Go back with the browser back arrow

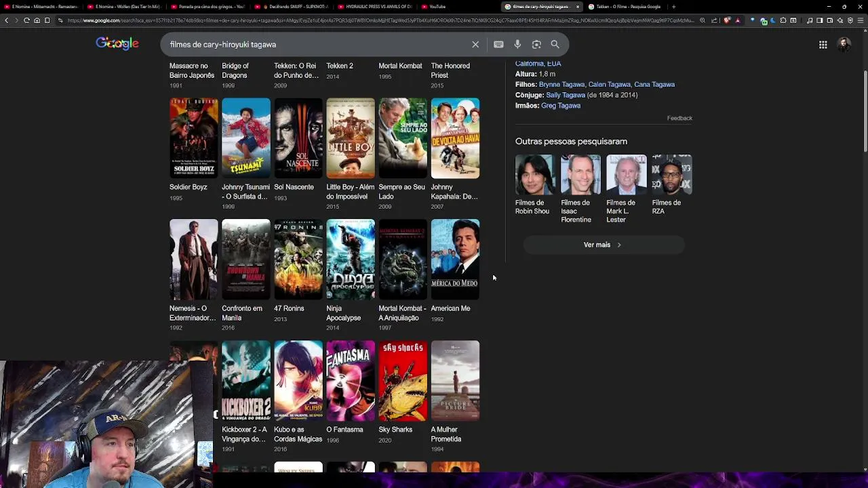[6, 20]
